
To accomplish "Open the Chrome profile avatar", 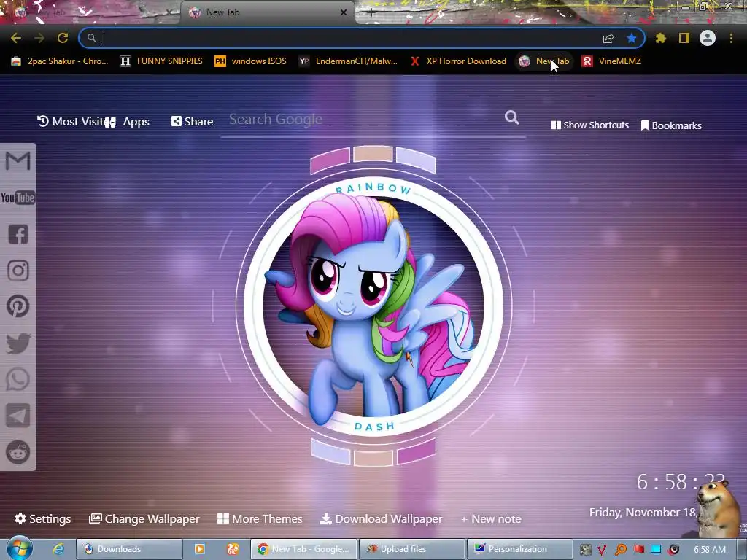I will pos(708,38).
